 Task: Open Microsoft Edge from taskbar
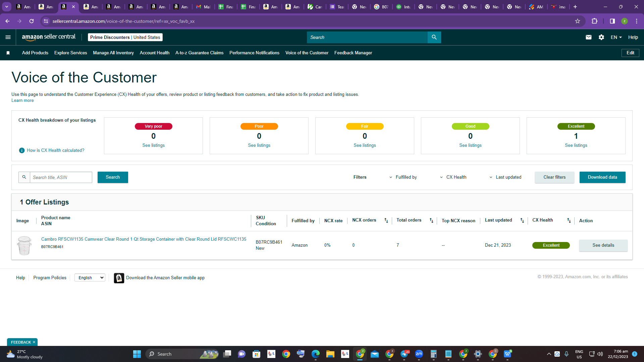316,354
